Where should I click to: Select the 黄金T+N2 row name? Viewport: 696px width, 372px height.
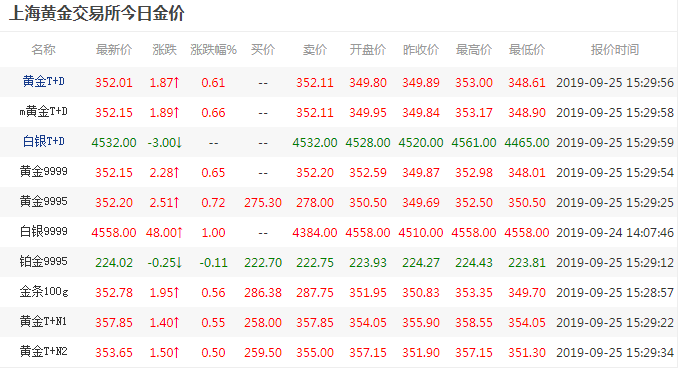pos(44,352)
